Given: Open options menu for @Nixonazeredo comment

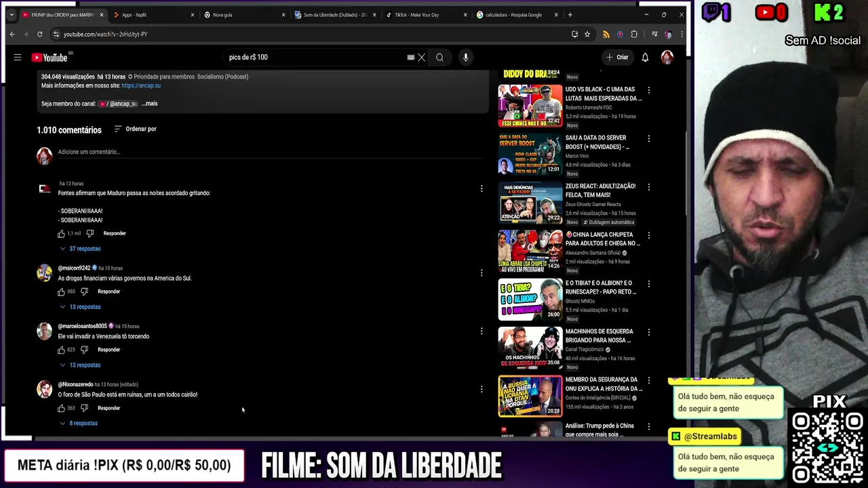Looking at the screenshot, I should click(481, 389).
